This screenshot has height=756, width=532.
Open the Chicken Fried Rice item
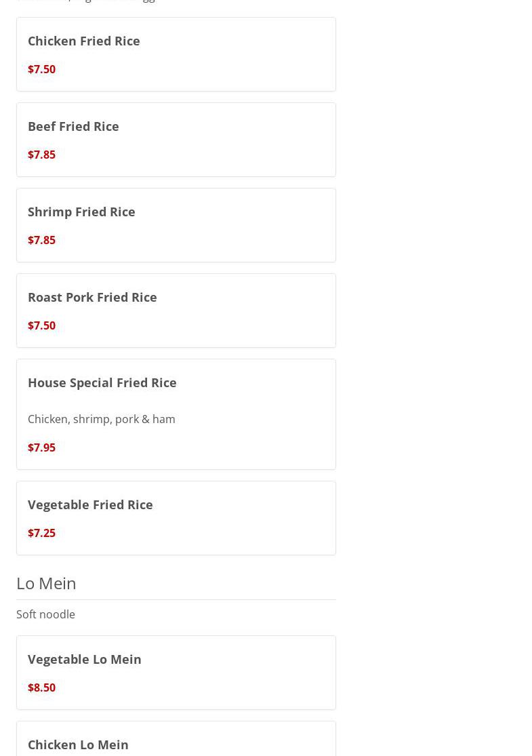[x=84, y=41]
